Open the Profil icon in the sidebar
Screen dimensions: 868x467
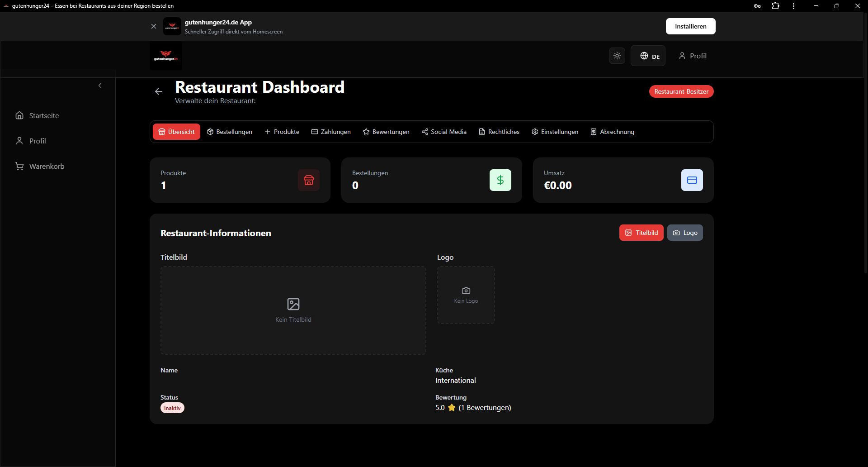click(x=19, y=141)
